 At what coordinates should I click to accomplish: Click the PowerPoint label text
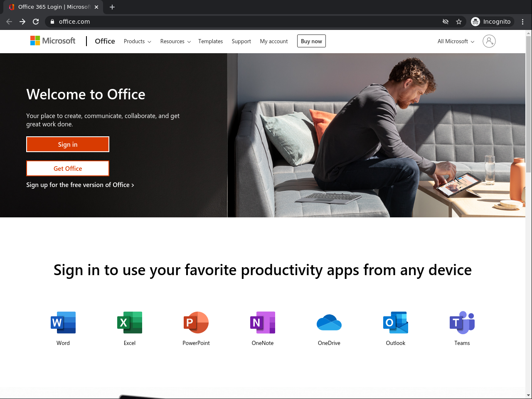point(196,343)
